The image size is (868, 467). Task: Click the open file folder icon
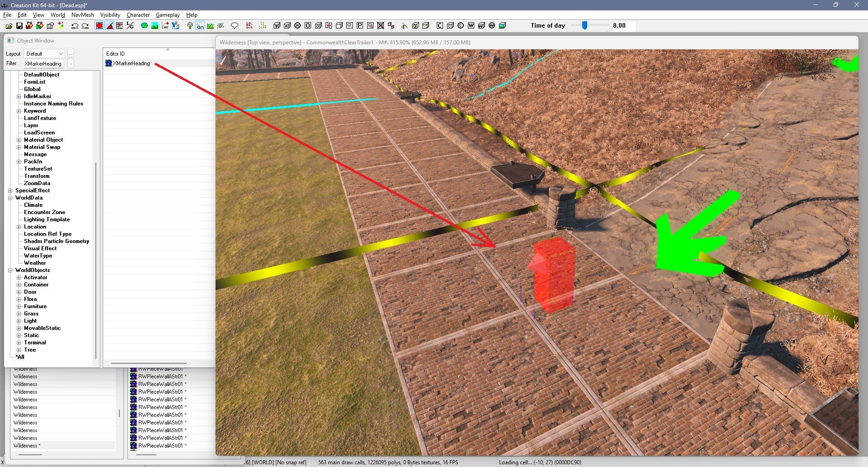click(x=9, y=26)
